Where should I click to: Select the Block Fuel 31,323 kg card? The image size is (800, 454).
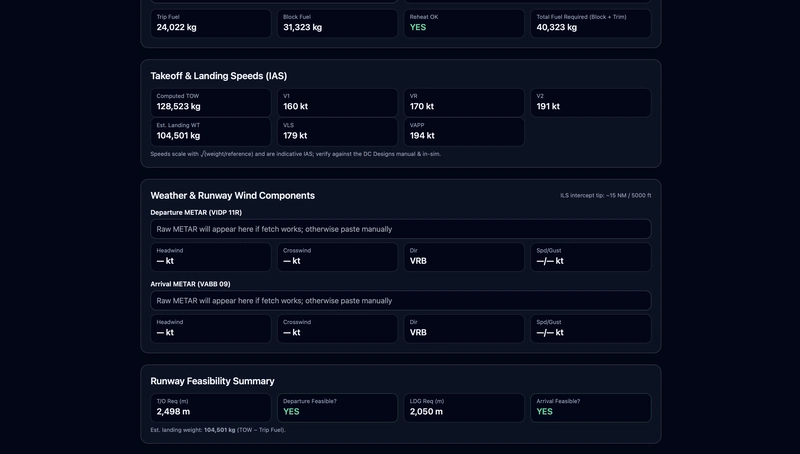[337, 23]
